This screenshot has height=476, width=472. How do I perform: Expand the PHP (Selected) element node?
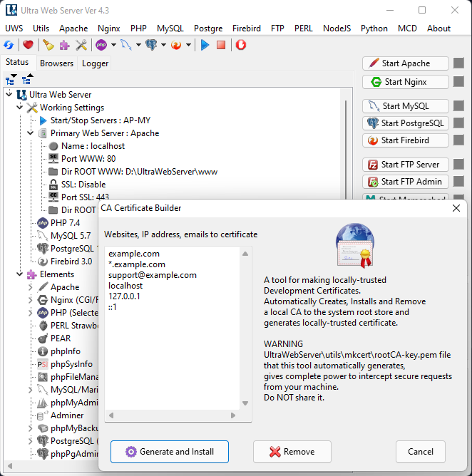(31, 313)
